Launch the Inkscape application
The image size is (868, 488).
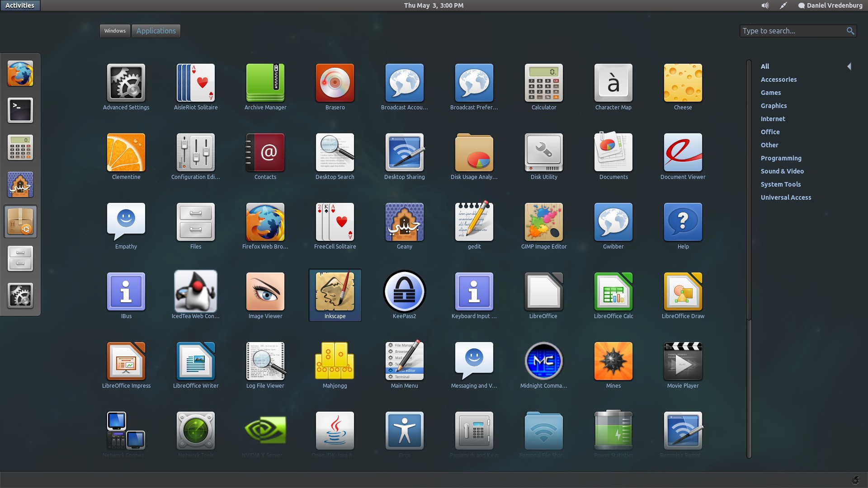pyautogui.click(x=335, y=295)
